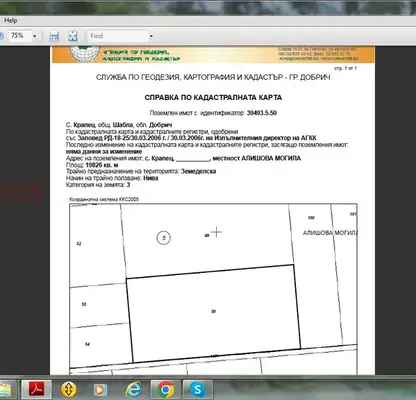Screen dimensions: 416x400
Task: Click the agency logo in document header
Action: point(85,54)
